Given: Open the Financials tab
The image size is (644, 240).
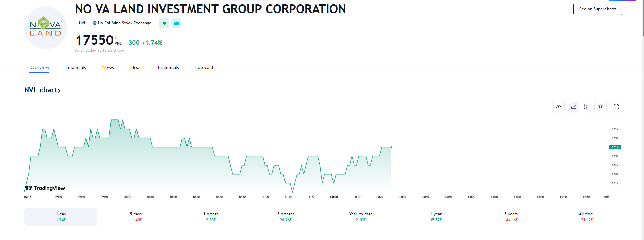Looking at the screenshot, I should point(76,67).
